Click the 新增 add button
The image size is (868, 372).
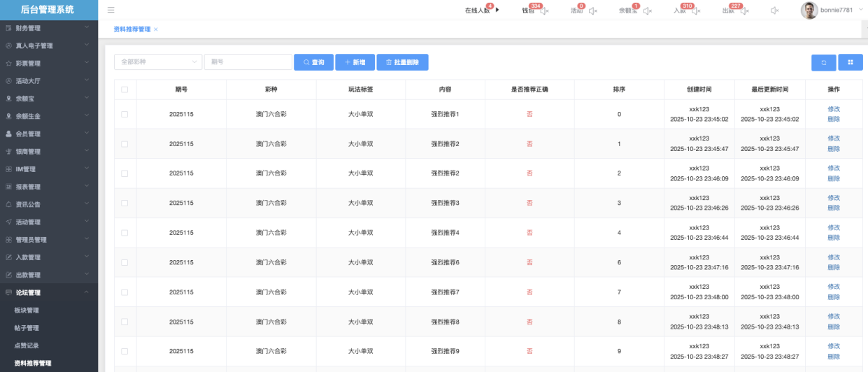tap(355, 62)
